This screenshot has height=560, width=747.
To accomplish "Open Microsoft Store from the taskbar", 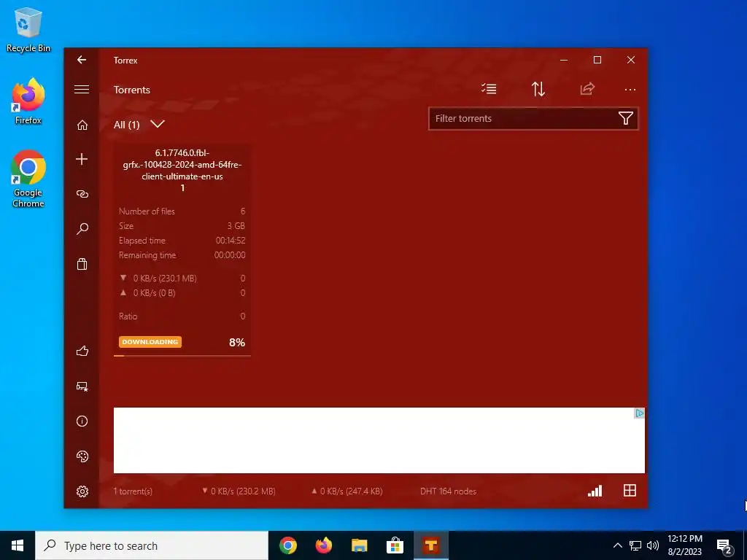I will [395, 545].
